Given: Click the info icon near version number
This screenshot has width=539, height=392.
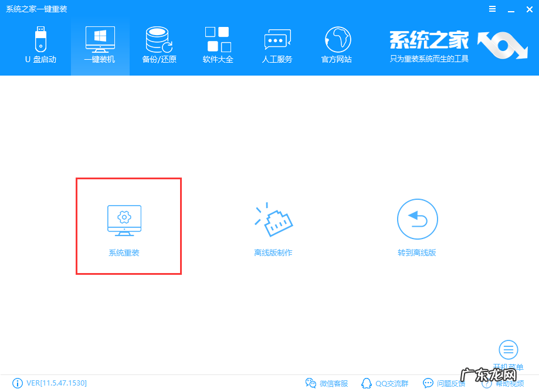Looking at the screenshot, I should coord(17,383).
